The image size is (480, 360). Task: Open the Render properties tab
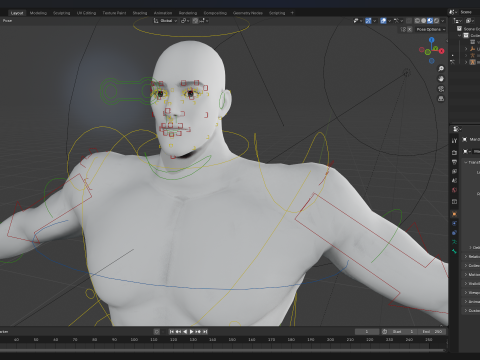(454, 152)
